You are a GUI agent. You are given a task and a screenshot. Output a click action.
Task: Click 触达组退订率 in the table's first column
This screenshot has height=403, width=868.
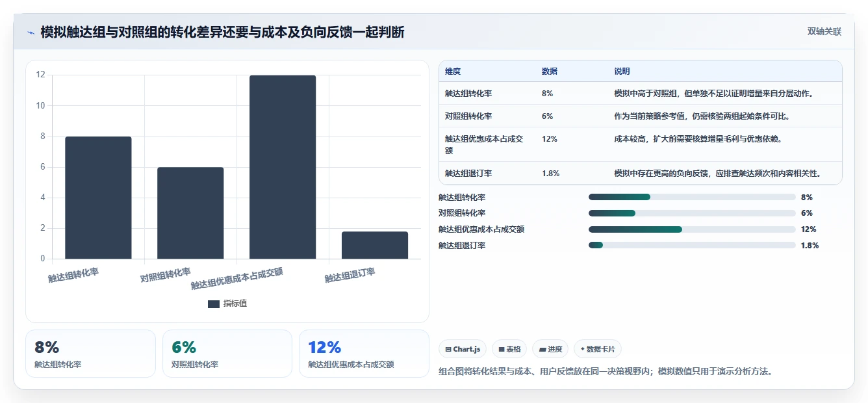click(x=468, y=174)
